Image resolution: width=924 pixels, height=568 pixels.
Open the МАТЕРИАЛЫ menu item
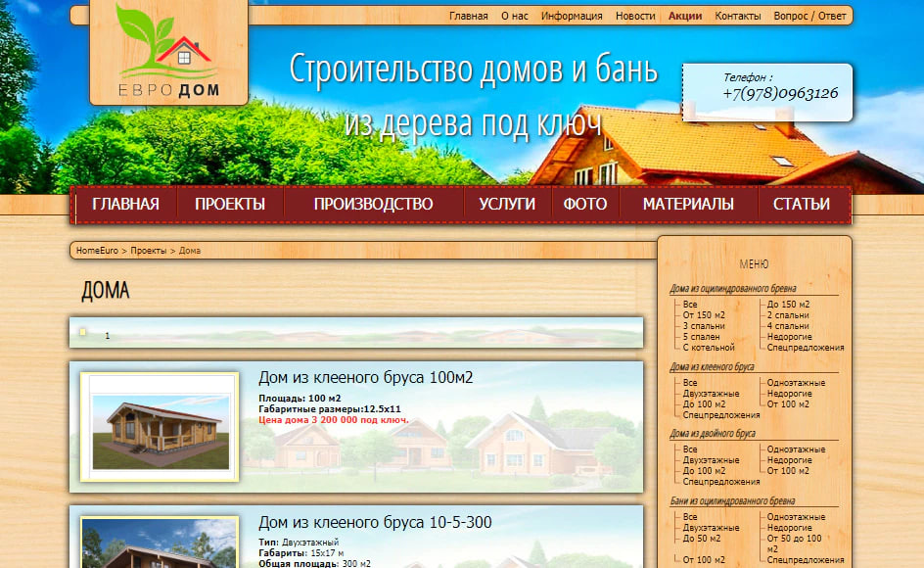[688, 204]
